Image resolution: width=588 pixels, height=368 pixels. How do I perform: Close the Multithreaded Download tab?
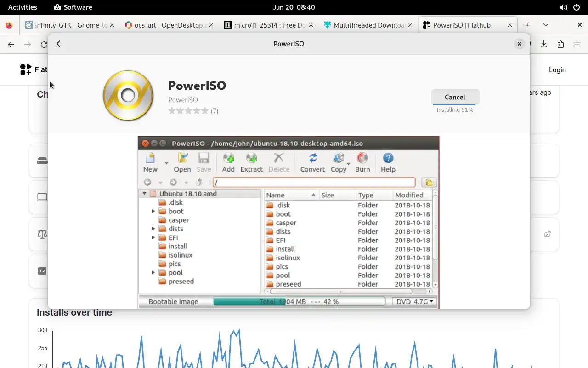(411, 25)
